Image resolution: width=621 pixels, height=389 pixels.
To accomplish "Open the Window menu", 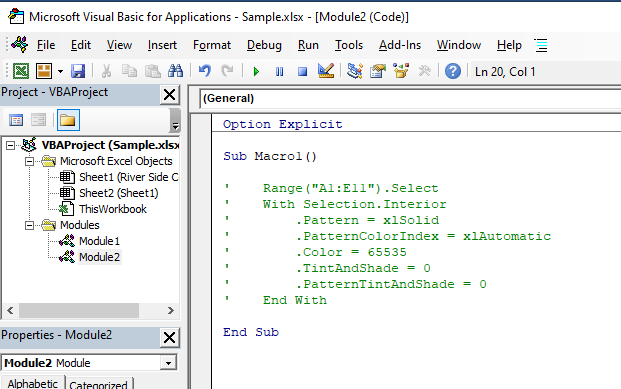I will click(459, 45).
